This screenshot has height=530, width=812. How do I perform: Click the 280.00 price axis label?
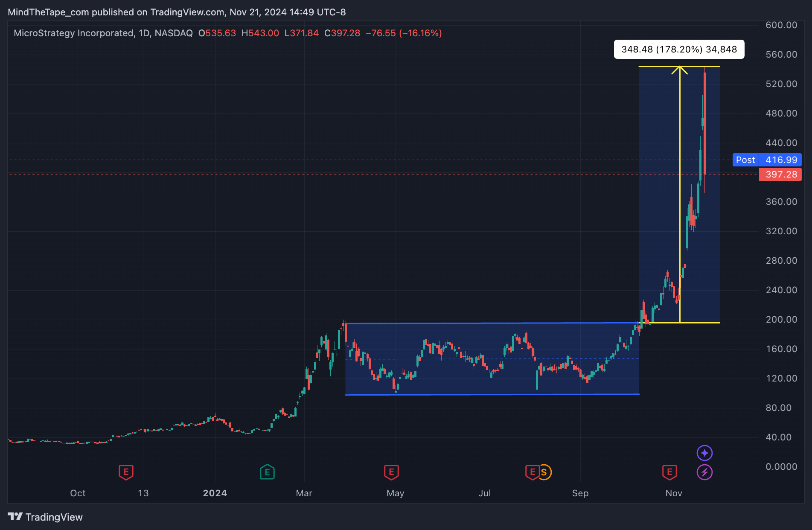click(781, 261)
